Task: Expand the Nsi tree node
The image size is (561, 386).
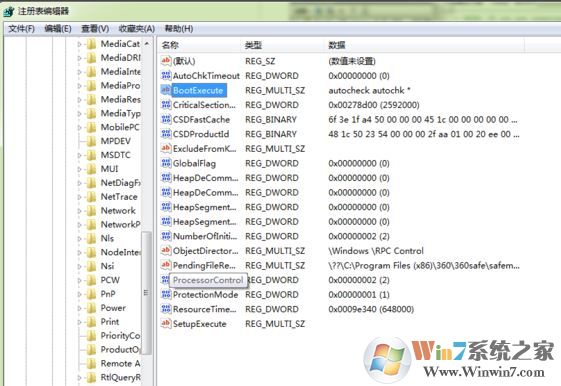Action: coord(79,267)
